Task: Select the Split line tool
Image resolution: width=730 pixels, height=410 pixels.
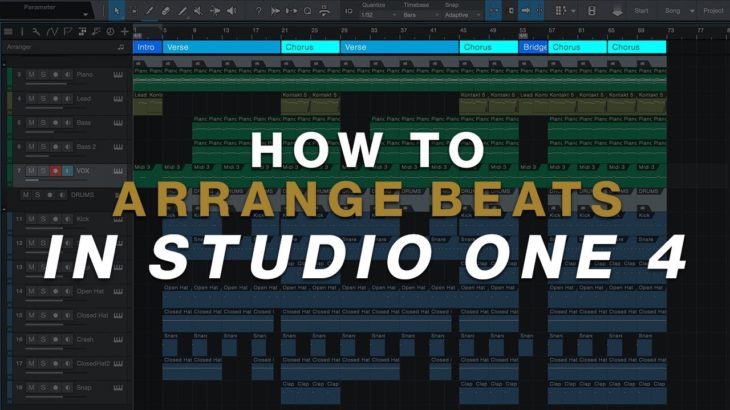Action: [x=182, y=10]
